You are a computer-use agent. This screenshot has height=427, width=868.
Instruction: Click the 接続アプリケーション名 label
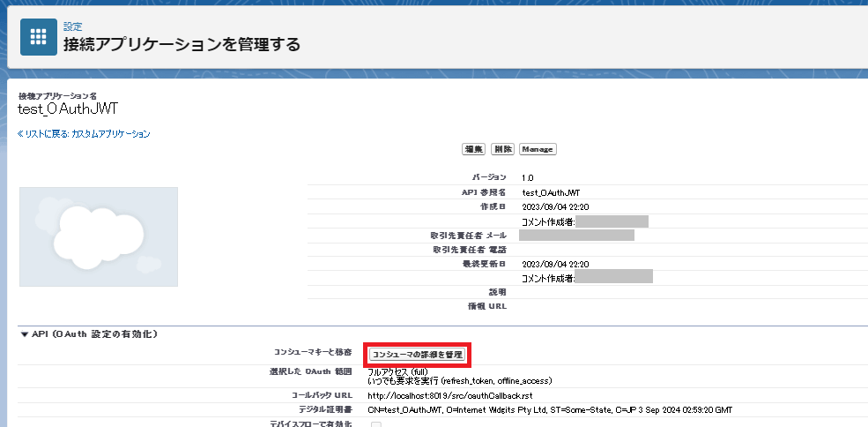pyautogui.click(x=57, y=96)
